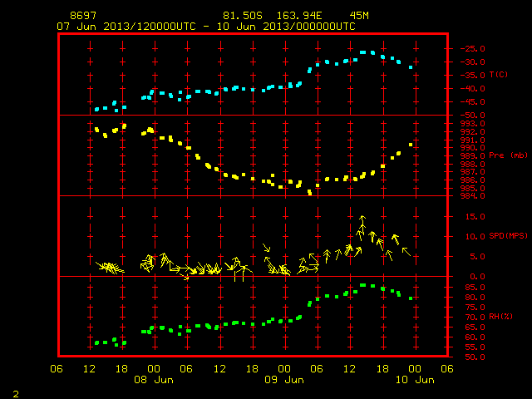Click the first green humidity point
This screenshot has width=532, height=399.
click(x=96, y=343)
